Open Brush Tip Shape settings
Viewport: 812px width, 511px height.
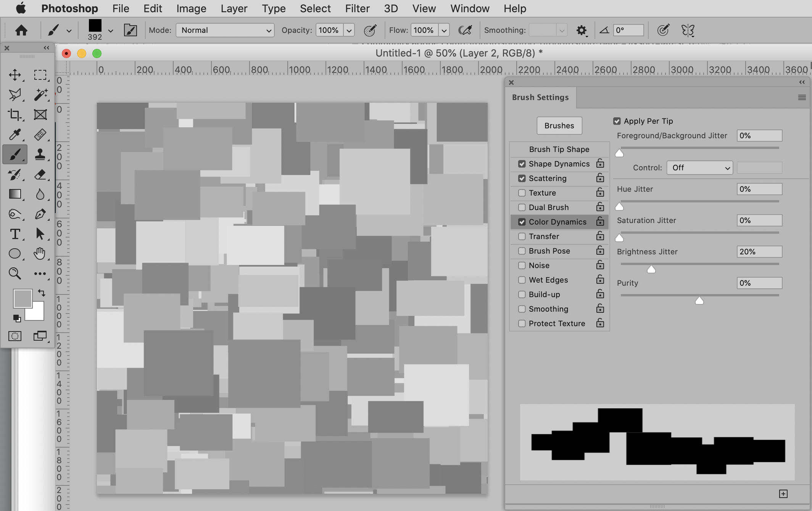(x=559, y=149)
